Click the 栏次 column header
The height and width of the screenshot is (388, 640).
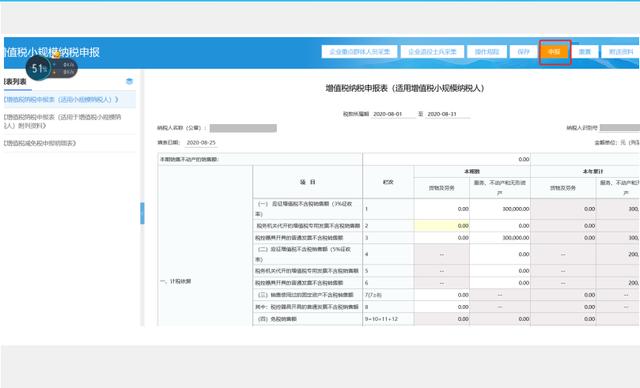[x=388, y=182]
